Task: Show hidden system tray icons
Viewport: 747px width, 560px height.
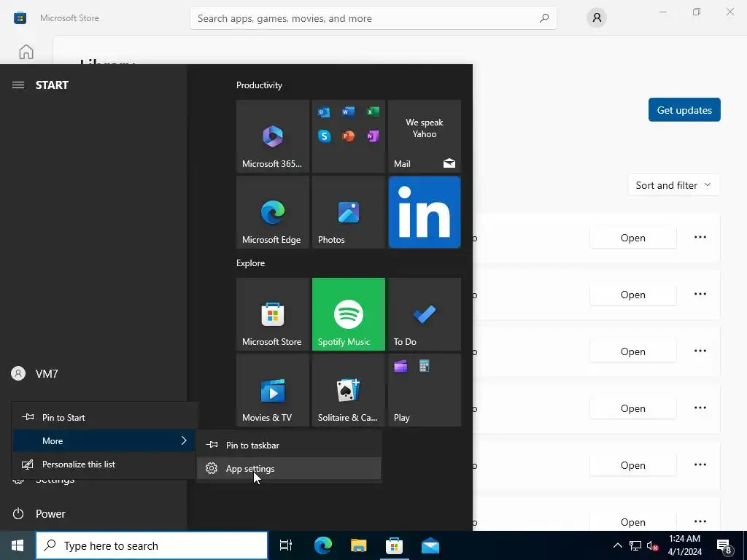Action: coord(617,545)
